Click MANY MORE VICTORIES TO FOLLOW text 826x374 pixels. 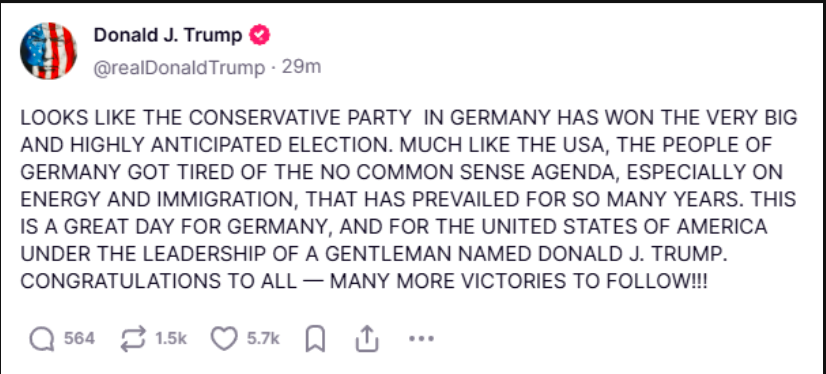(518, 281)
